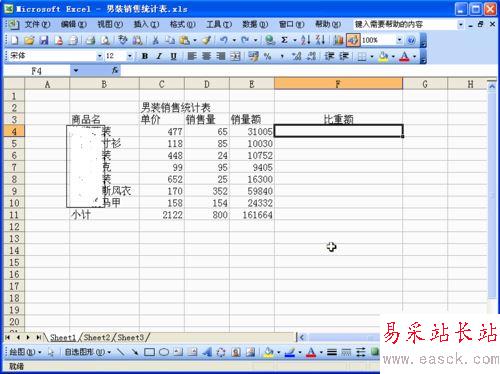Toggle Select Objects pointer in Drawing toolbar
Viewport: 500px width, 374px height.
tap(51, 352)
